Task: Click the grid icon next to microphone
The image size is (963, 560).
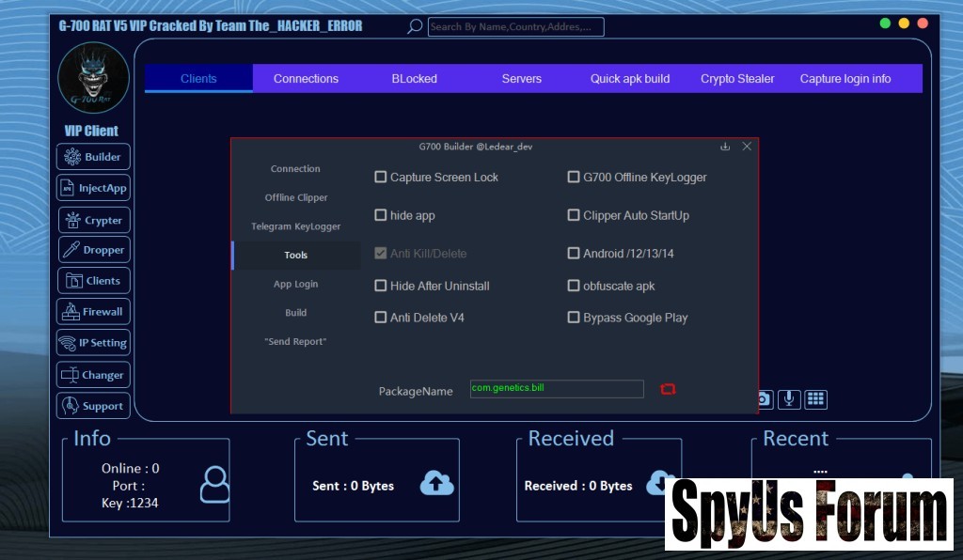Action: [815, 399]
